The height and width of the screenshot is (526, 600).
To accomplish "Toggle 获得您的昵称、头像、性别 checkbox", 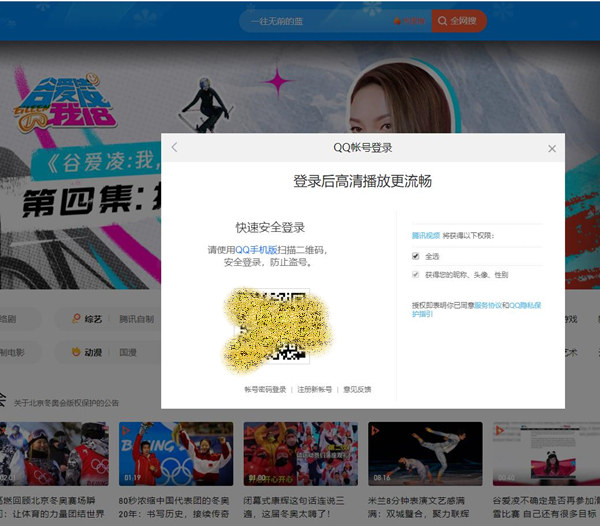I will tap(416, 274).
